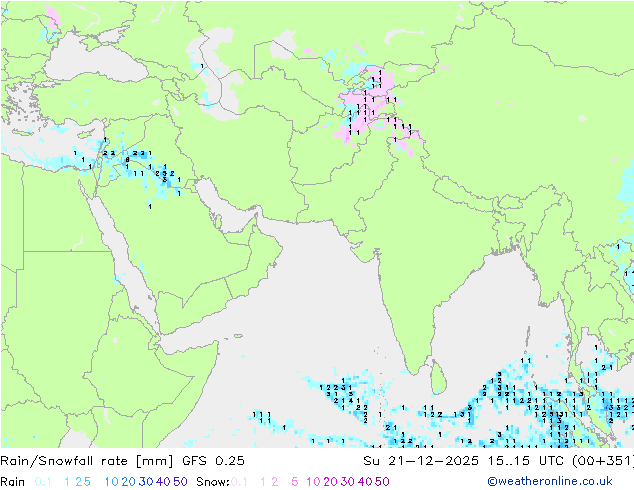Click the '(00+351)' forecast offset text
Viewport: 634px width, 490px height.
coord(602,461)
